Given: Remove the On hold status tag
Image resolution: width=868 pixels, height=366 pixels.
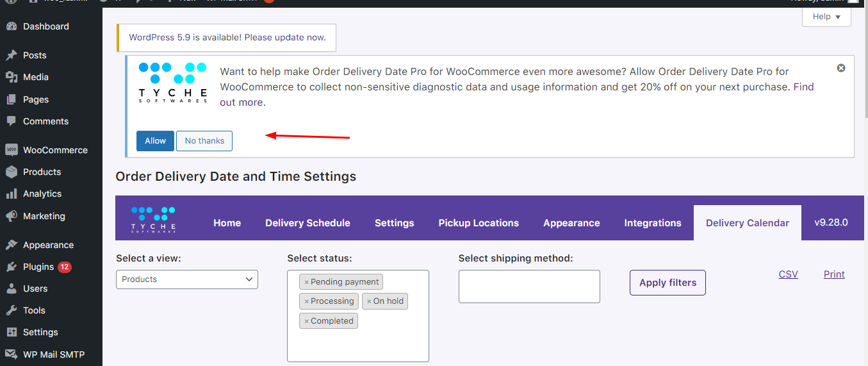Looking at the screenshot, I should tap(369, 301).
